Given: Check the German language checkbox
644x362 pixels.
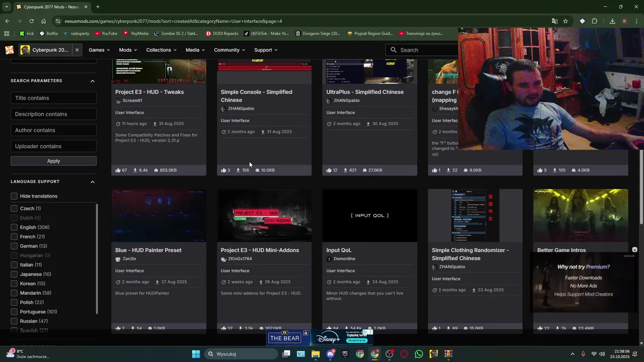Looking at the screenshot, I should point(14,246).
